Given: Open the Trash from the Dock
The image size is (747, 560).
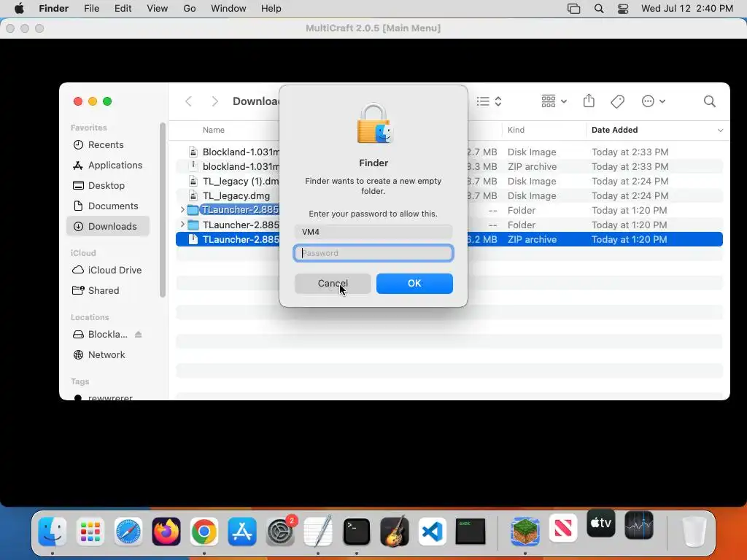Looking at the screenshot, I should pos(694,532).
